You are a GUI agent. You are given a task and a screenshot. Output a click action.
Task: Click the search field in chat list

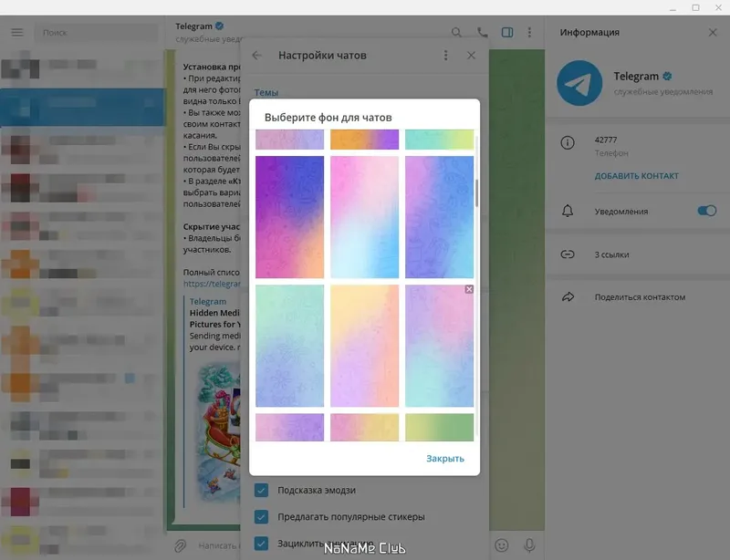(97, 33)
